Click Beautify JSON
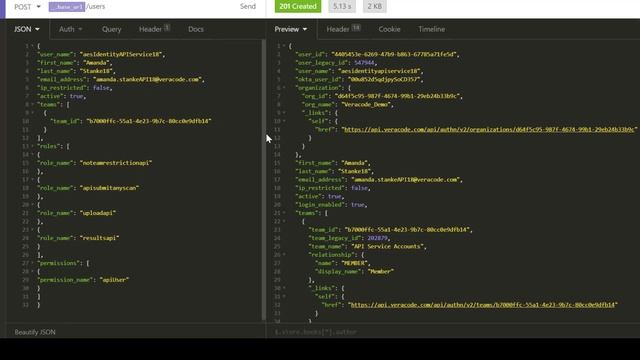640x360 pixels. point(35,332)
